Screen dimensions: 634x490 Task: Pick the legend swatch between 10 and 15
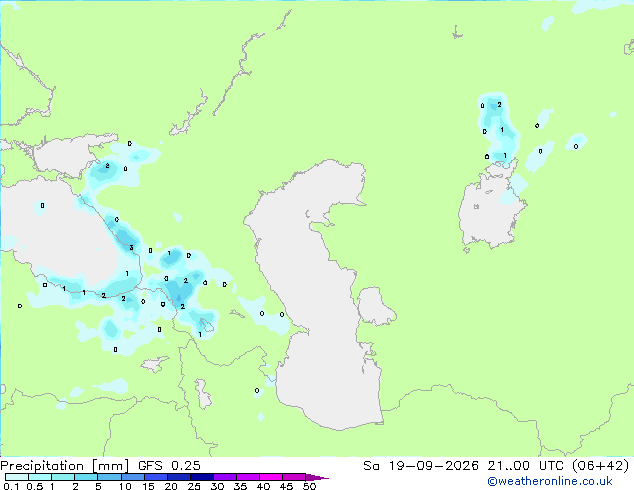coord(133,477)
